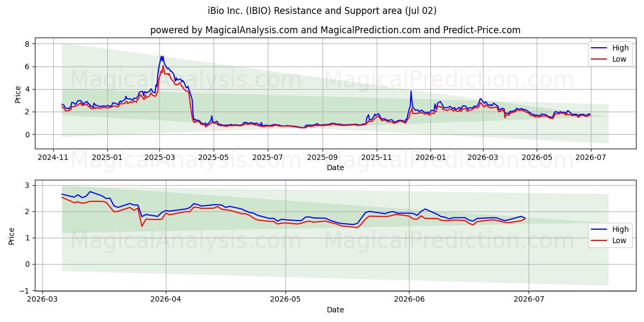Click the '2026-07' x-axis label in the bottom chart
The height and width of the screenshot is (322, 644).
tap(529, 299)
